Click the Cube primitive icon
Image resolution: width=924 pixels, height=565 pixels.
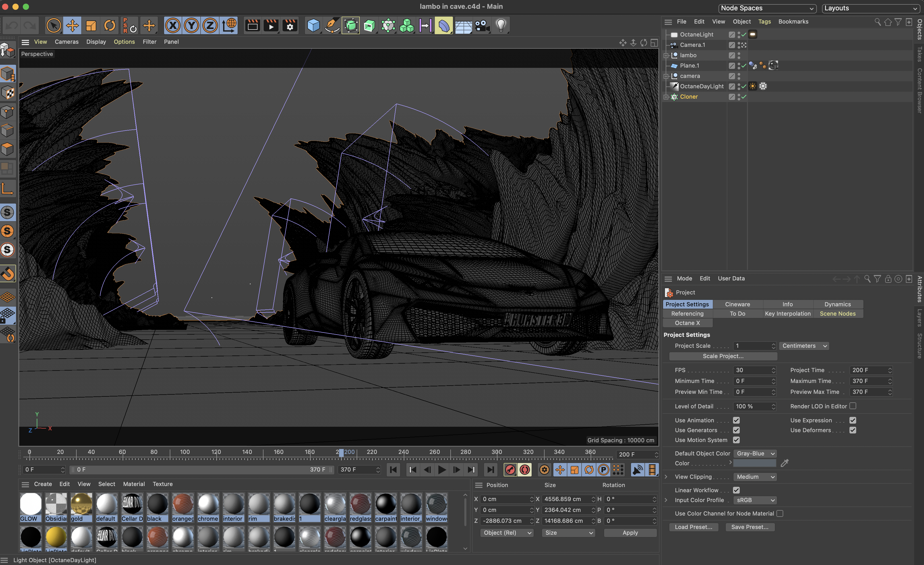click(313, 26)
